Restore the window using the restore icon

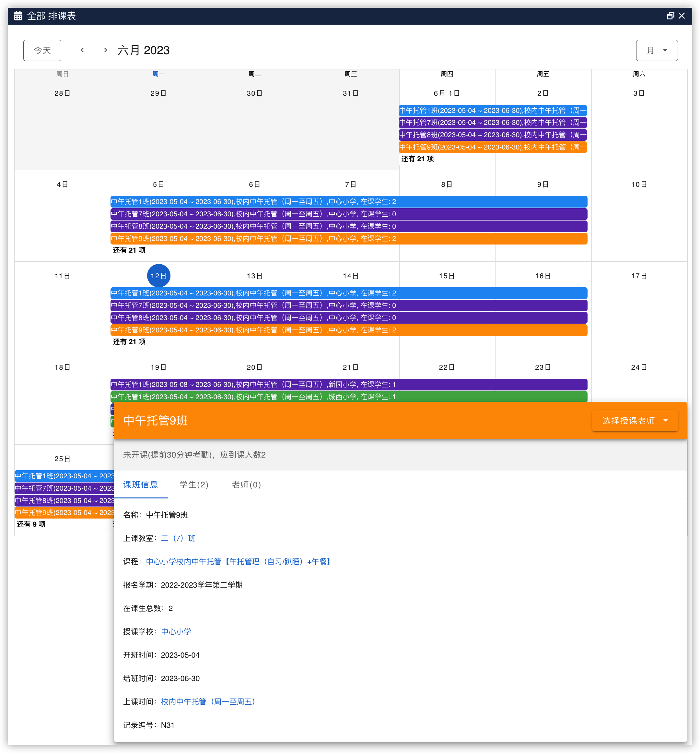(x=670, y=16)
